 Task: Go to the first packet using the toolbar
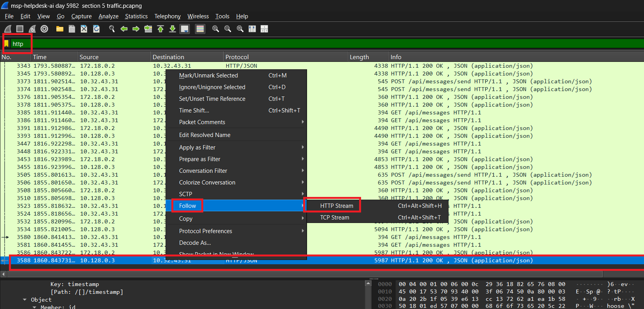pos(161,29)
